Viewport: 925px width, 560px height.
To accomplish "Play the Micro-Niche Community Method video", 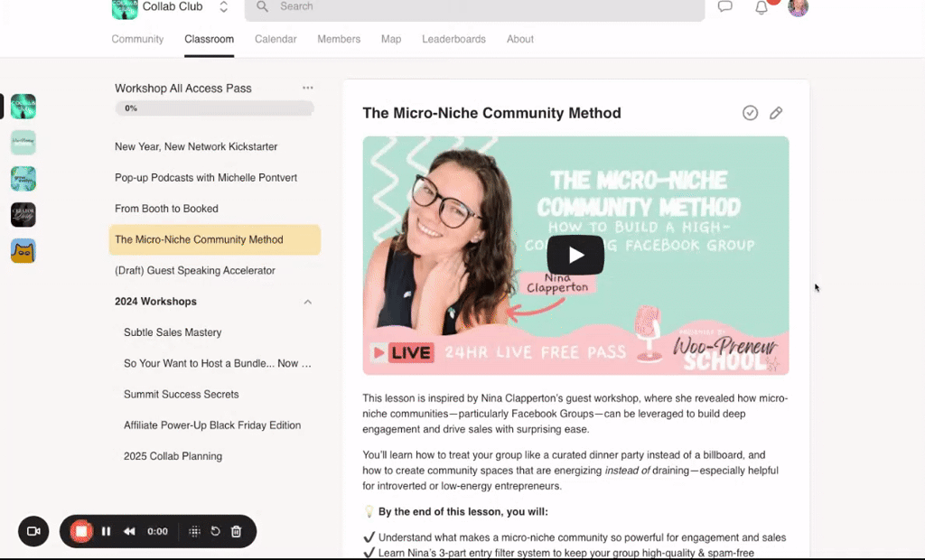I will pos(575,255).
